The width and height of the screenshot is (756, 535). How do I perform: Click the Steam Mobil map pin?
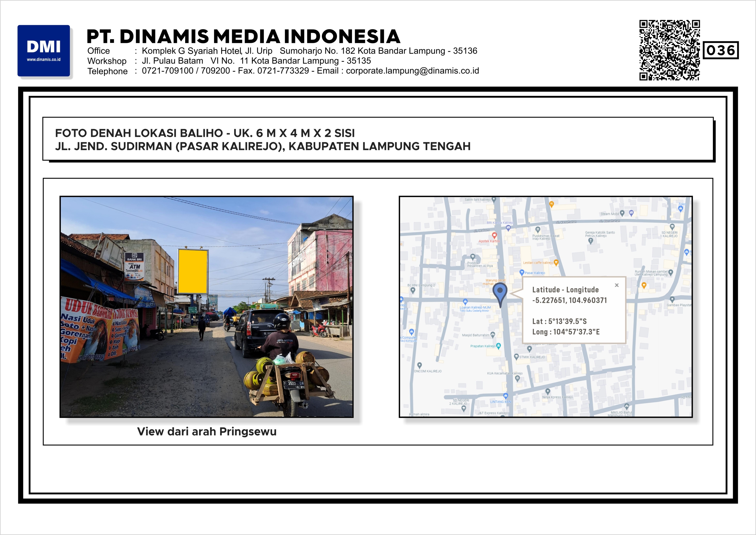pyautogui.click(x=622, y=214)
